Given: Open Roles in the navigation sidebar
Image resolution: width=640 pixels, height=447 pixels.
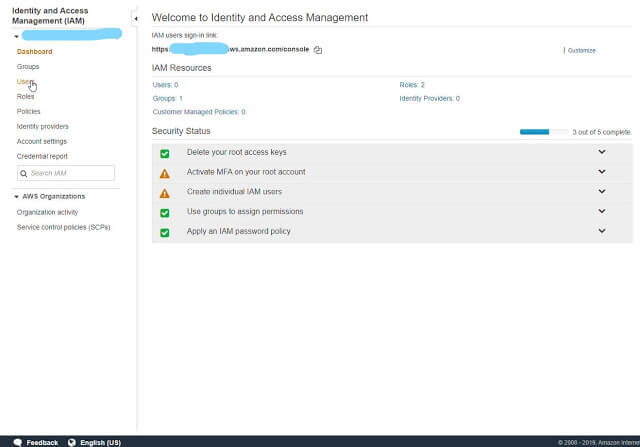Looking at the screenshot, I should point(26,96).
